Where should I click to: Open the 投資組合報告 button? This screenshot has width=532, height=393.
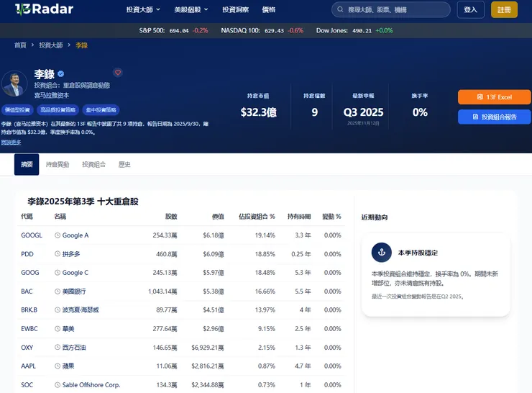point(495,117)
